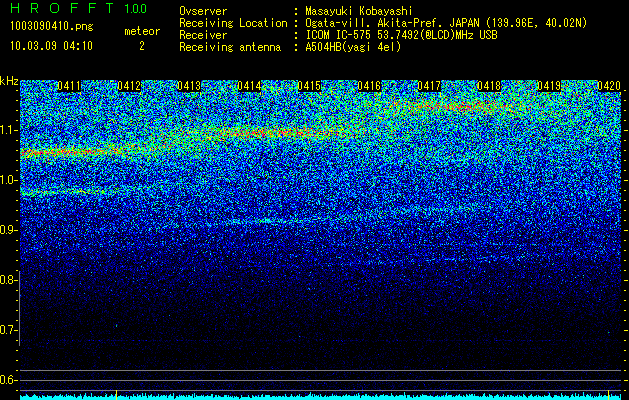Click the 0420 time marker

pyautogui.click(x=609, y=86)
